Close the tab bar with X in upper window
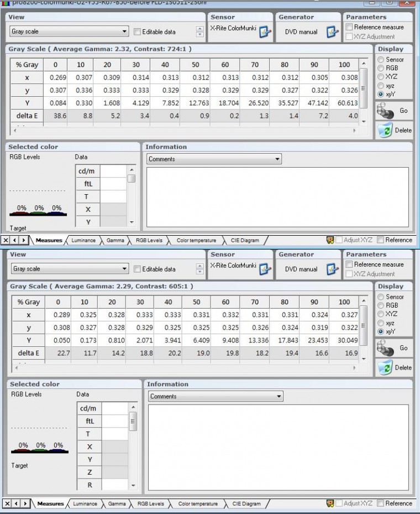This screenshot has width=420, height=514. pos(6,240)
